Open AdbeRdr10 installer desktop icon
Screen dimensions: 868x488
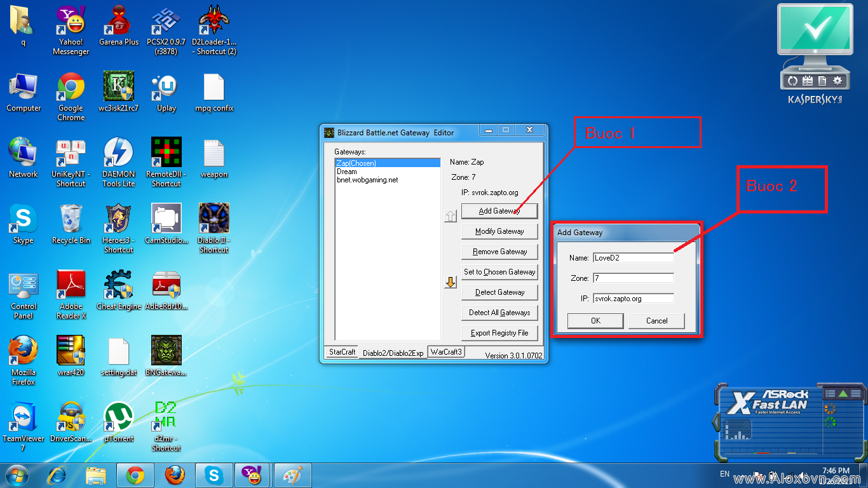click(166, 290)
